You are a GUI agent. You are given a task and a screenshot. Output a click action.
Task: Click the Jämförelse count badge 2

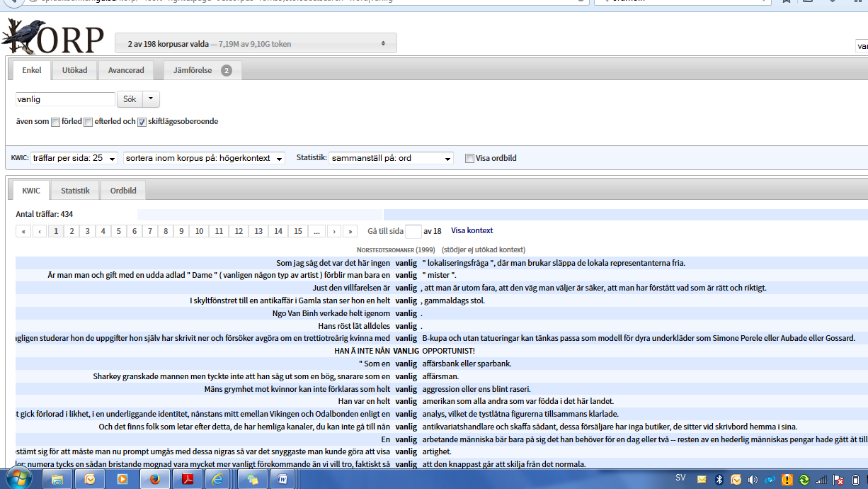pyautogui.click(x=227, y=70)
